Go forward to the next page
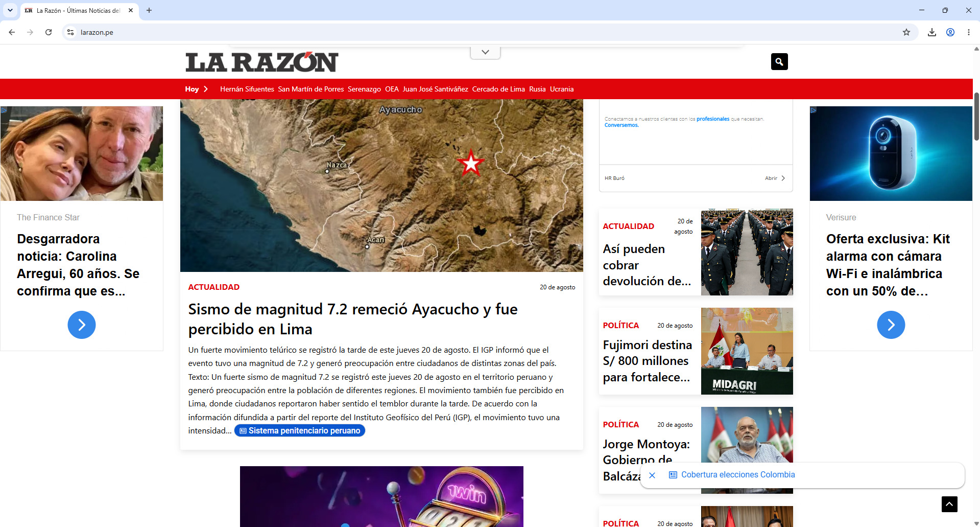Image resolution: width=980 pixels, height=527 pixels. click(30, 32)
